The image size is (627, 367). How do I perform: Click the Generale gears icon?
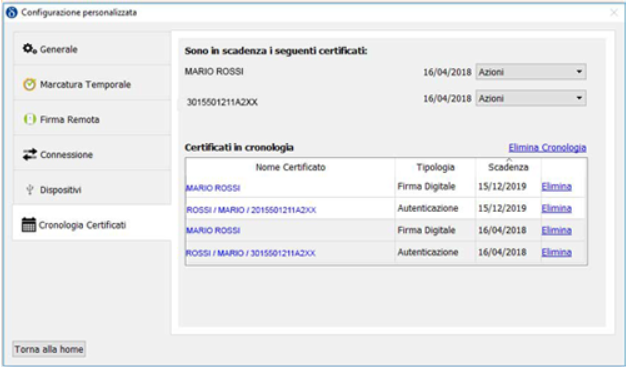30,49
